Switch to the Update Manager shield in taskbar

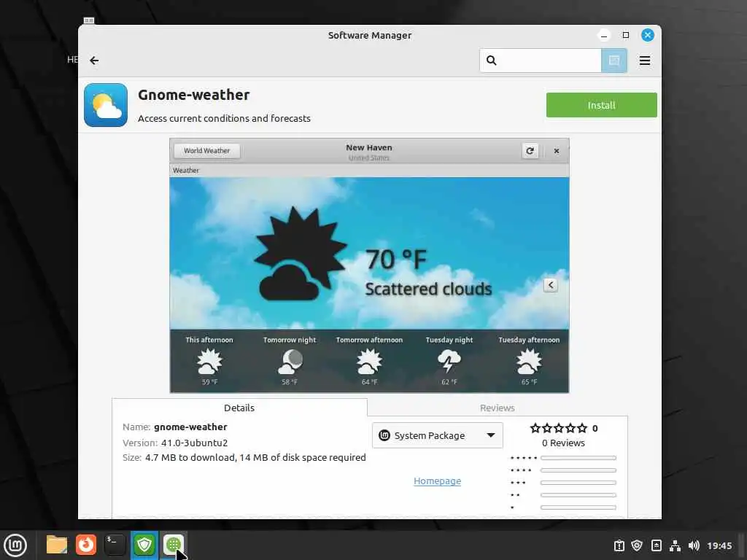click(x=144, y=545)
